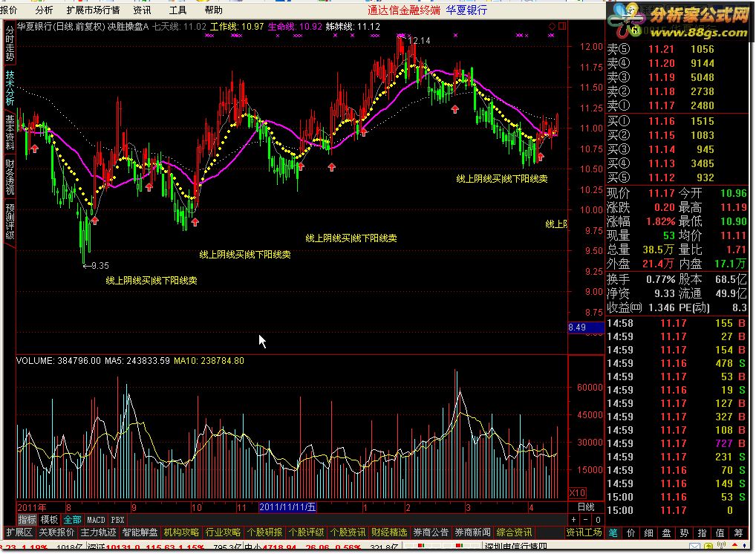Select the 全部 indicator tab
The width and height of the screenshot is (756, 554).
pos(72,520)
